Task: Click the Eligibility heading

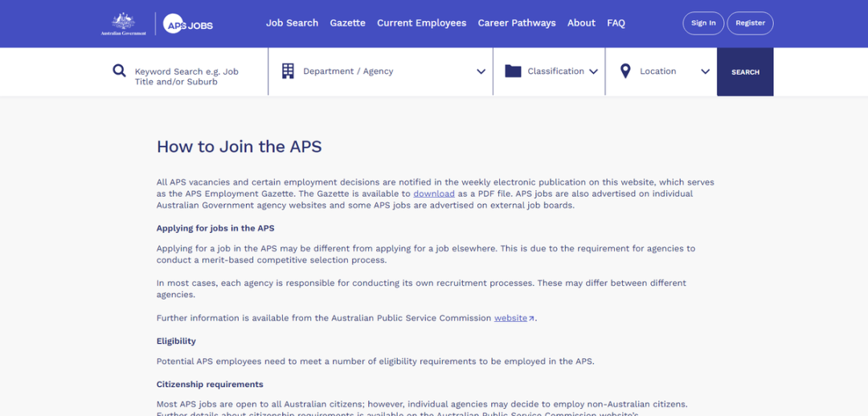Action: [176, 341]
